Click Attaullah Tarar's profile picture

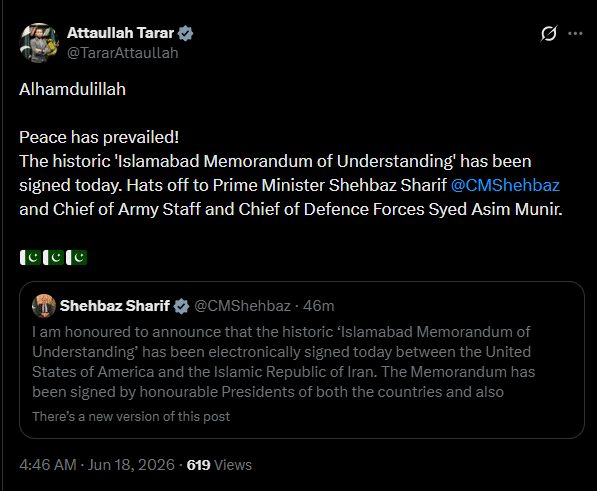pyautogui.click(x=39, y=43)
